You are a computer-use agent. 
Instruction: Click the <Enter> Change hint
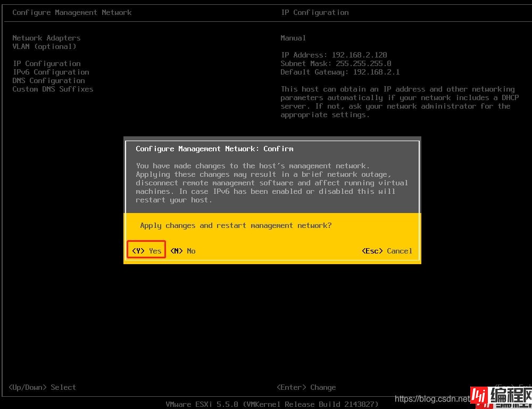[x=306, y=387]
